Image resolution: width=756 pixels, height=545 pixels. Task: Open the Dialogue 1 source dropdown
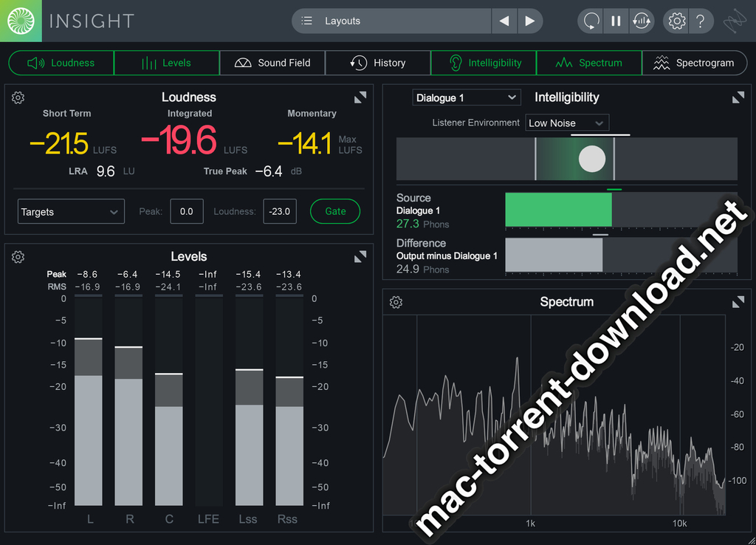pyautogui.click(x=467, y=98)
